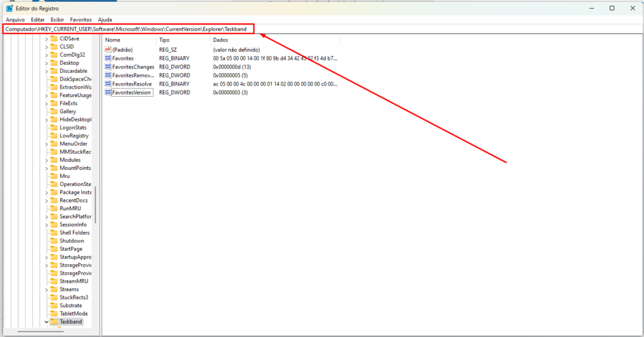Click the Shutdown folder icon

click(54, 241)
